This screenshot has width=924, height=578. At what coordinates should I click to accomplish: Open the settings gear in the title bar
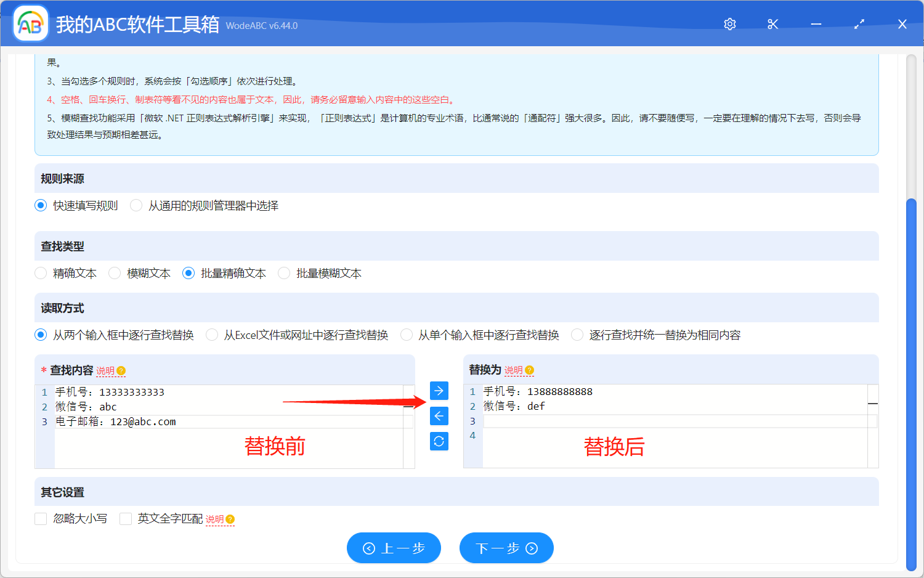(x=729, y=23)
